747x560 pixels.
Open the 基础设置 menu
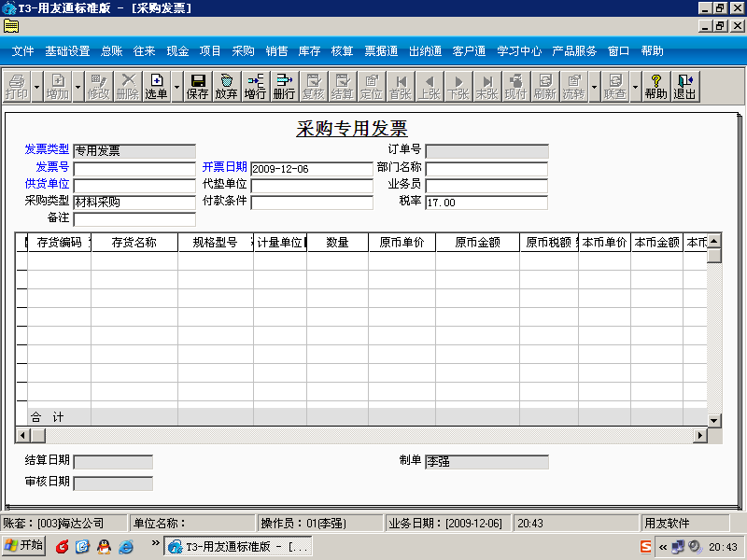[67, 51]
